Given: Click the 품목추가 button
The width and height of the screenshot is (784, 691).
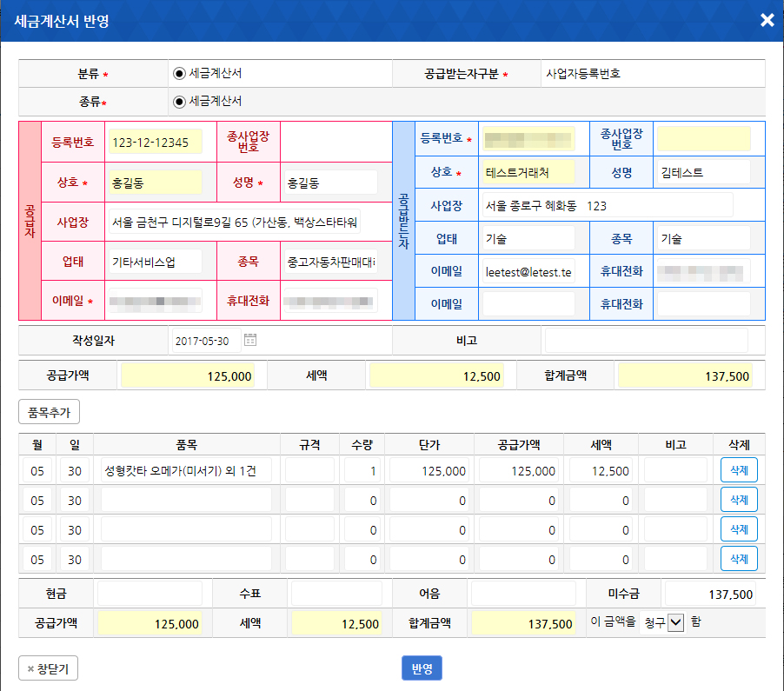Looking at the screenshot, I should (49, 412).
